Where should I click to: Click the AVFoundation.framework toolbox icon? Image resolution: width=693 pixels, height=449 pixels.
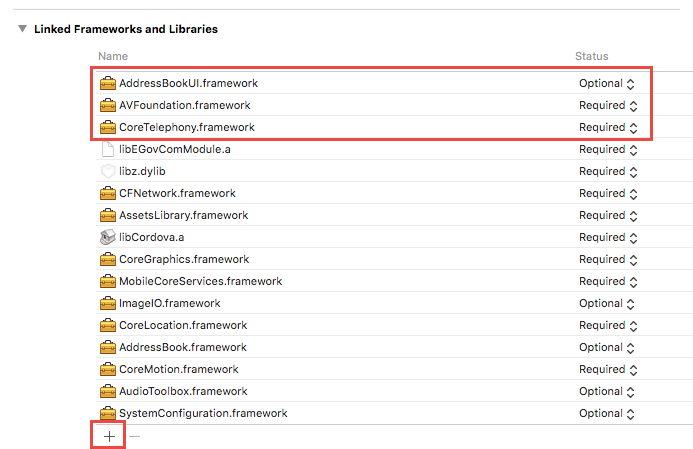(x=108, y=105)
